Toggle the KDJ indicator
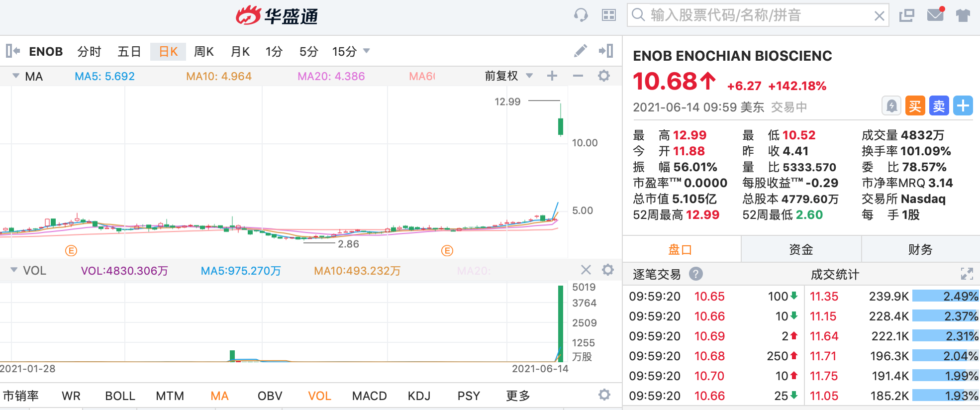 point(419,396)
